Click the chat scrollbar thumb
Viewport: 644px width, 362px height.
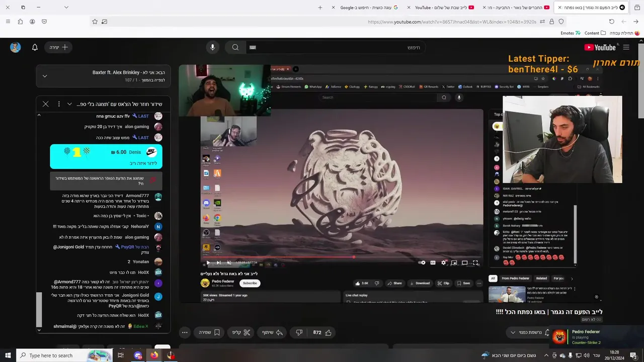pos(39,309)
